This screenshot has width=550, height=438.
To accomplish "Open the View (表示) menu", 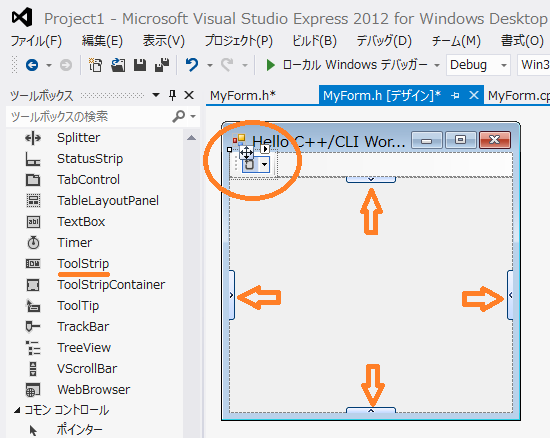I will pos(163,41).
